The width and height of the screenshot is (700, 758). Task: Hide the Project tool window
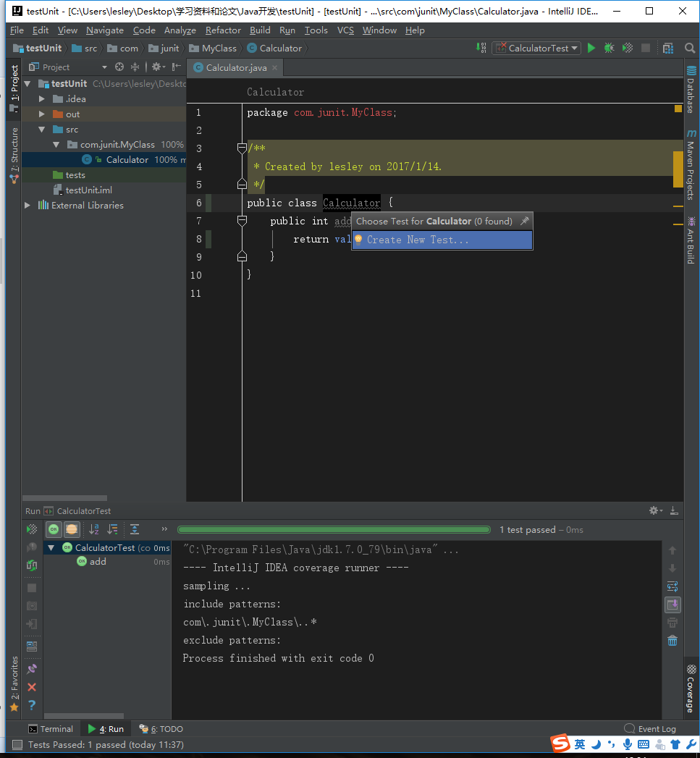177,67
